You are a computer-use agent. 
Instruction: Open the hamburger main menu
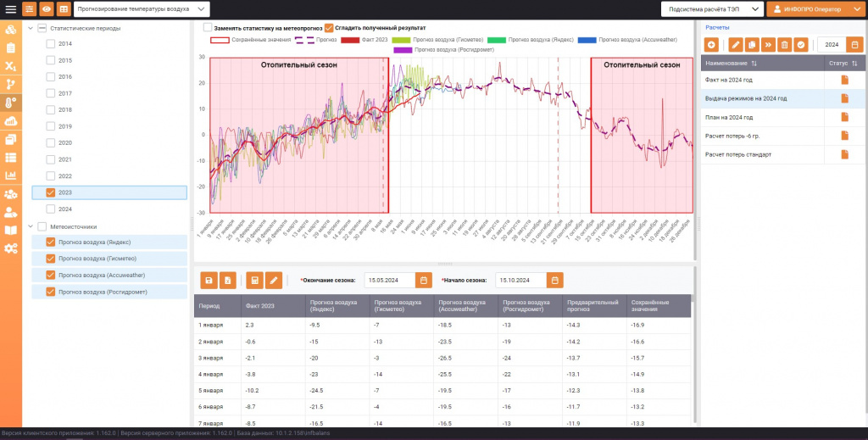[10, 8]
